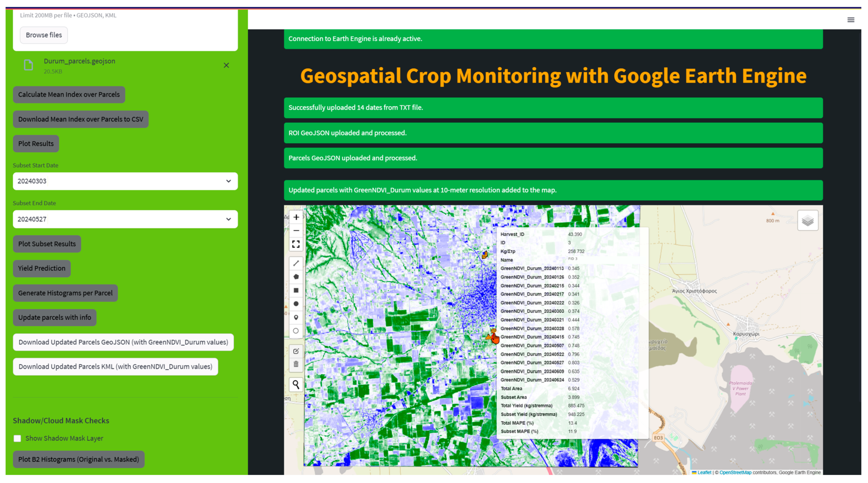Click Calculate Mean Index over Parcels
This screenshot has width=868, height=483.
[x=69, y=95]
